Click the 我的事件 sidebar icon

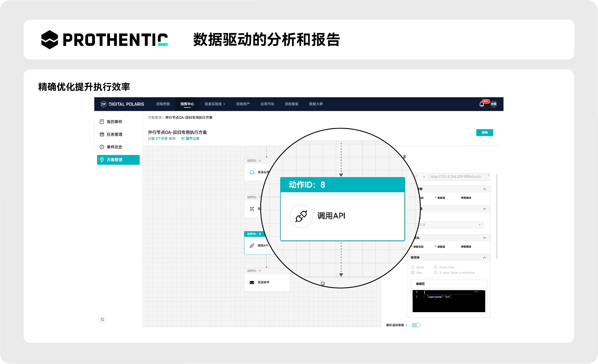click(102, 122)
